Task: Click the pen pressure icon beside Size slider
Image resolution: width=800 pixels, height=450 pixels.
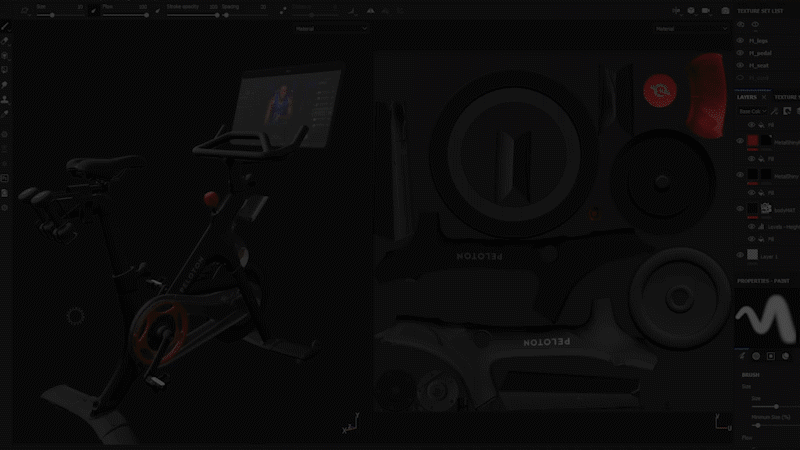Action: tap(94, 11)
